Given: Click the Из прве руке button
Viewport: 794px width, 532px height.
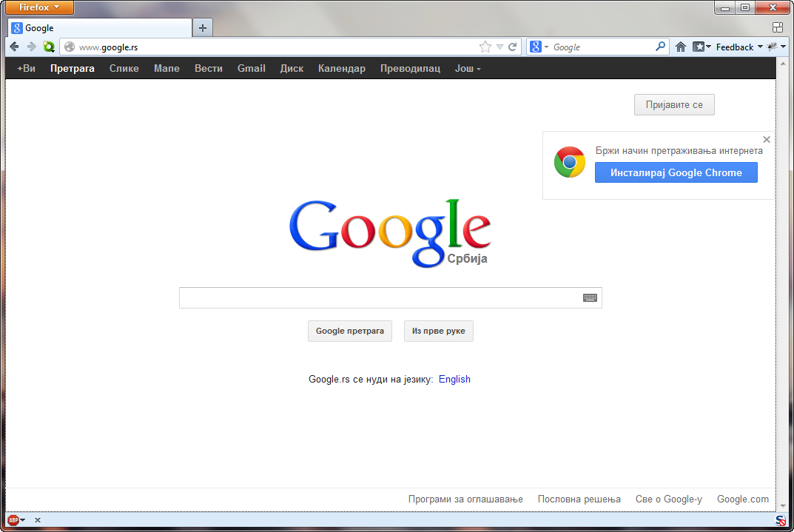Looking at the screenshot, I should [x=439, y=331].
